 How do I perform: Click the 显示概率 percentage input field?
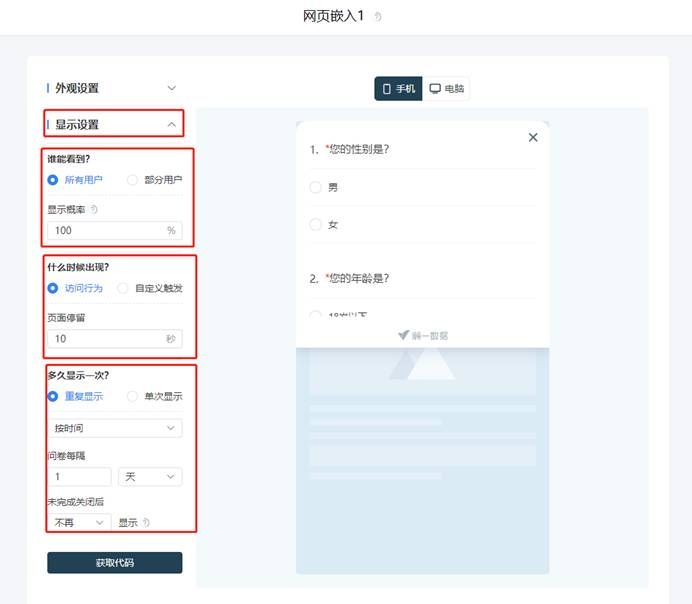click(x=115, y=230)
